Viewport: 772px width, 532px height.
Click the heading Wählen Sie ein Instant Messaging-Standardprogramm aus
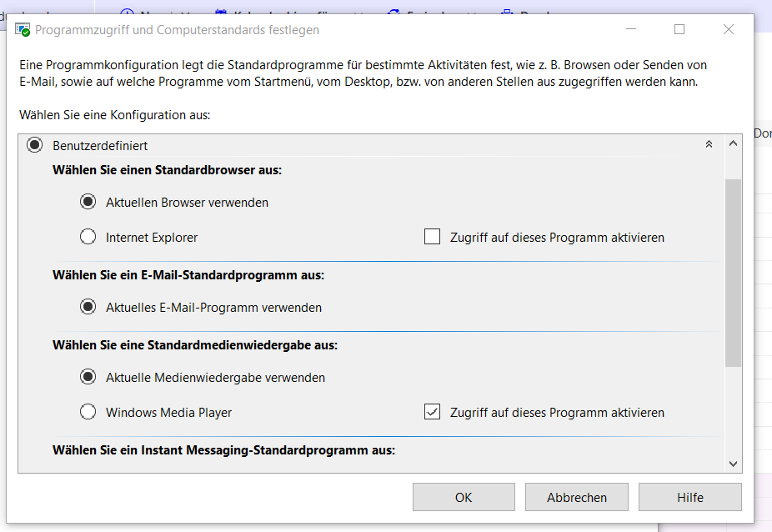tap(224, 450)
